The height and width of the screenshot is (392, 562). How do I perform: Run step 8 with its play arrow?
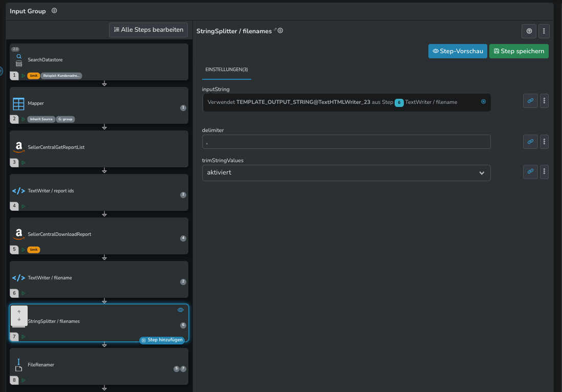(24, 380)
